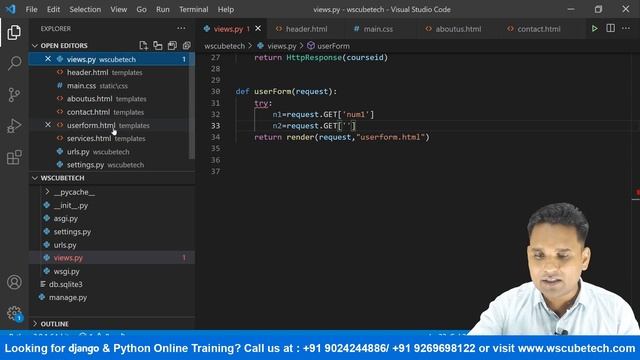Click userForm in the breadcrumb
Screen dimensions: 640x360
click(333, 46)
